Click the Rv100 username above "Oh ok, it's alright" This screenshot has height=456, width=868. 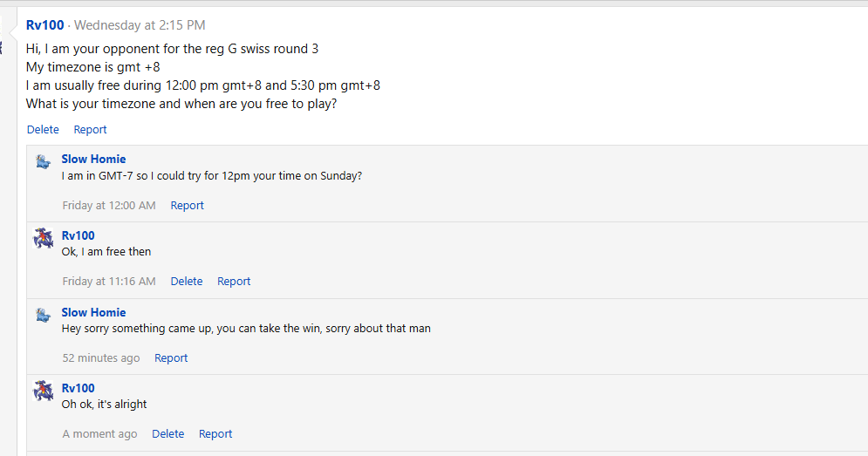tap(78, 388)
